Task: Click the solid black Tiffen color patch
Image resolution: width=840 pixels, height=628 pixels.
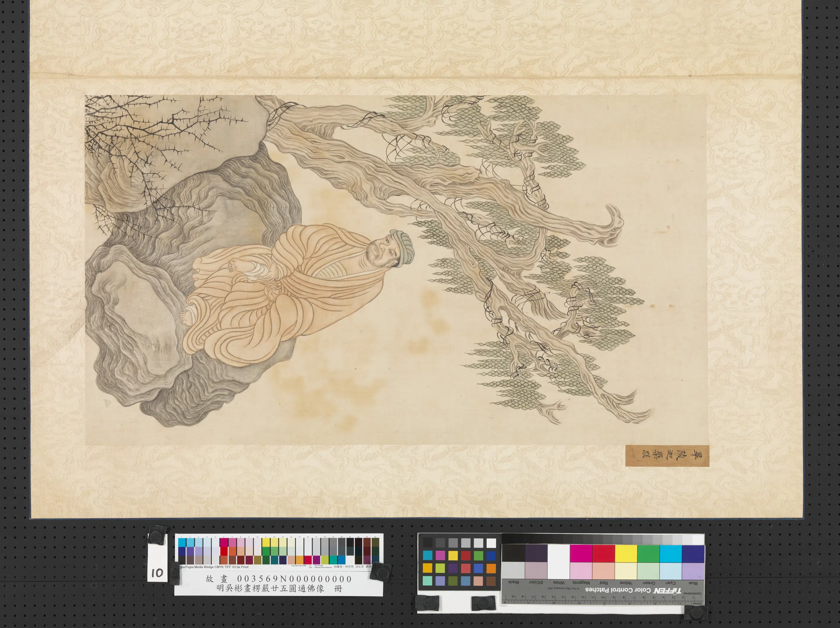Action: [x=514, y=553]
